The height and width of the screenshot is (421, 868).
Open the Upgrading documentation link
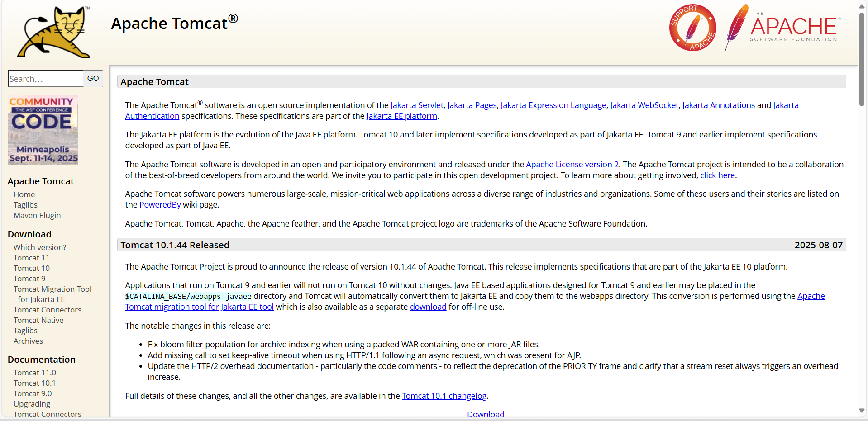pos(32,404)
